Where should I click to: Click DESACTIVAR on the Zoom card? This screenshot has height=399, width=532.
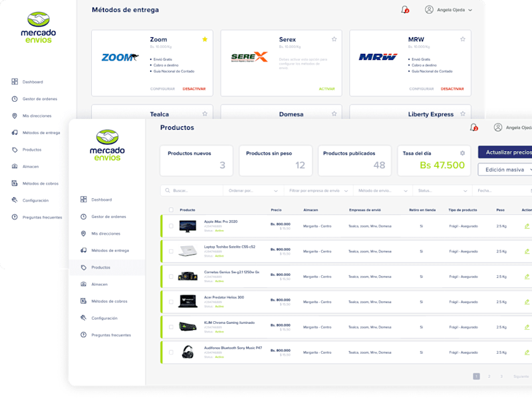click(x=194, y=89)
